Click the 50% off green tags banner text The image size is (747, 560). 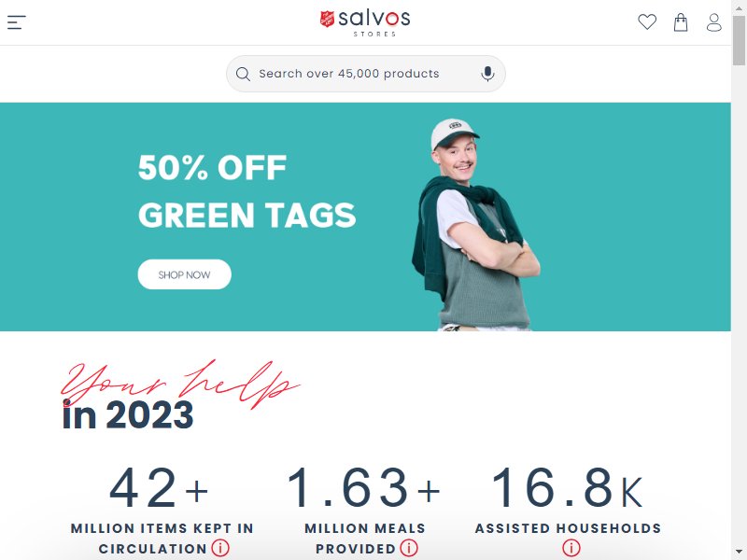click(247, 191)
